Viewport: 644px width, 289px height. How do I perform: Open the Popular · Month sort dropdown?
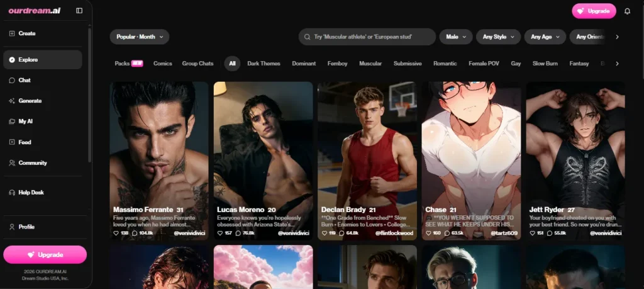click(x=139, y=37)
